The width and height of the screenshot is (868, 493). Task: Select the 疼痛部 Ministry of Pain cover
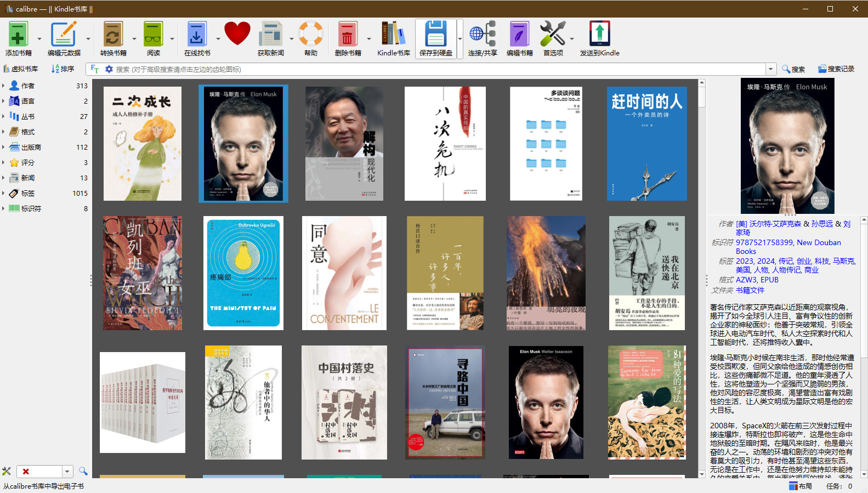point(243,273)
